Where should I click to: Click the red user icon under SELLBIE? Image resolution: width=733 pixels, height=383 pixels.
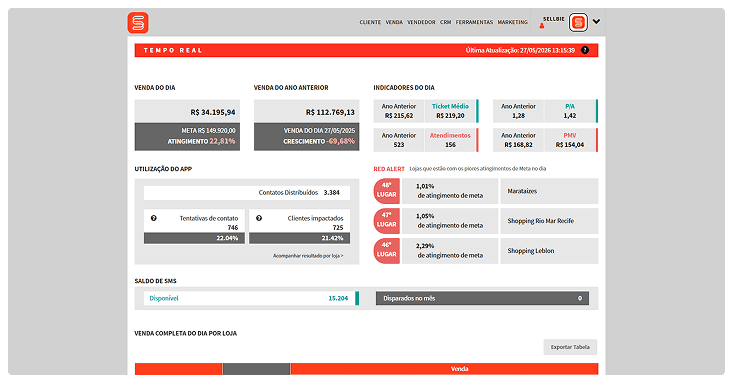pos(542,26)
